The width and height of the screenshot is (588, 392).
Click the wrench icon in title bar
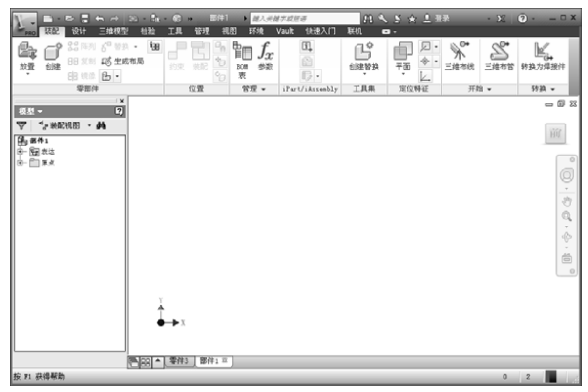click(382, 19)
